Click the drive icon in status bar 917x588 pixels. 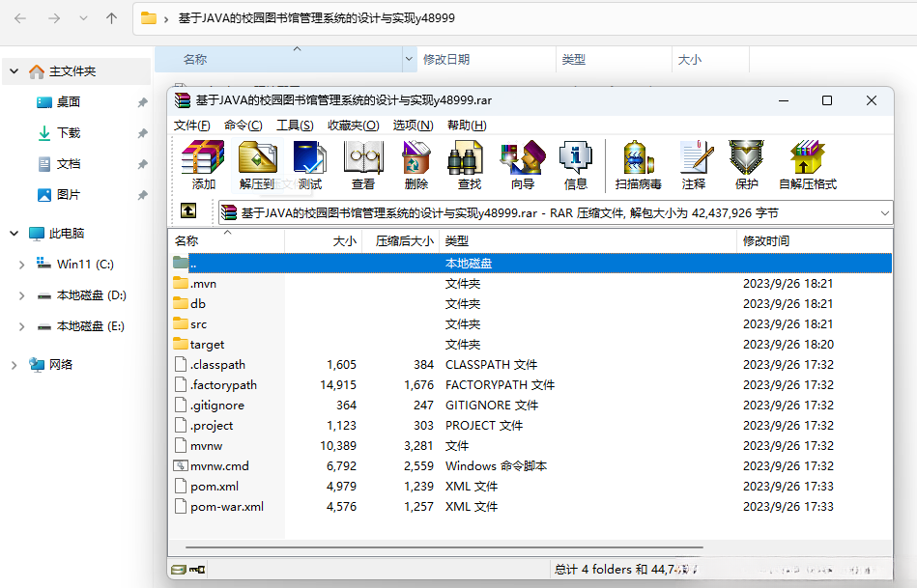pos(179,570)
